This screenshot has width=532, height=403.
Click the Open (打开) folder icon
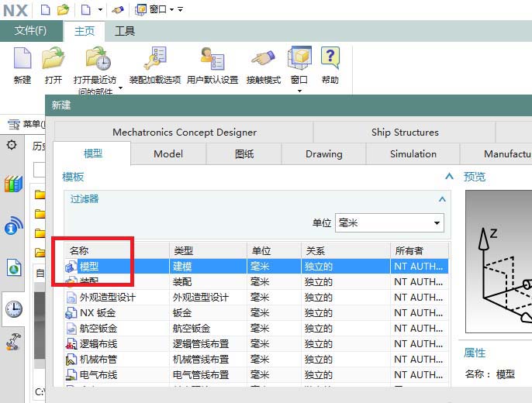pyautogui.click(x=54, y=58)
